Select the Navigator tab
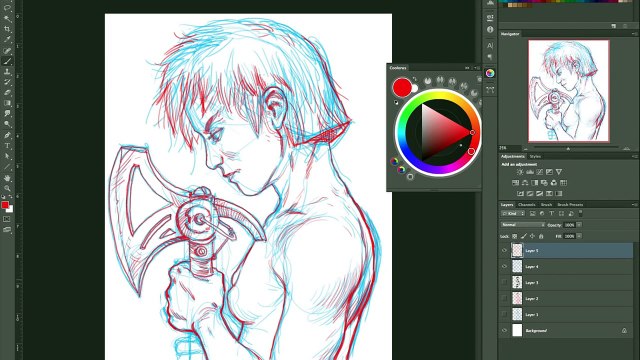 pos(510,34)
